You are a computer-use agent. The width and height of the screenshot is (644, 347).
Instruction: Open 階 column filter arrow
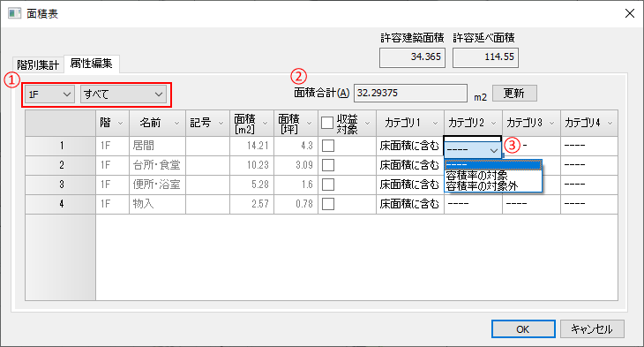click(x=120, y=123)
